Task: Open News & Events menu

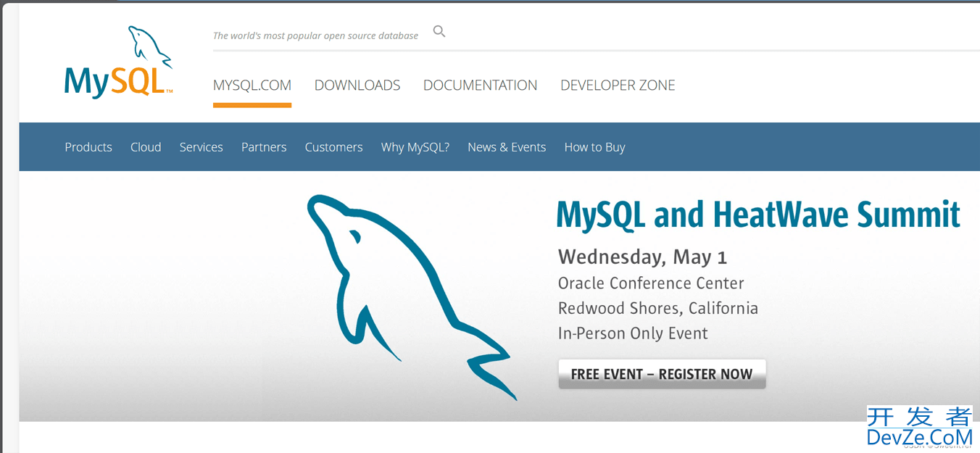Action: 507,147
